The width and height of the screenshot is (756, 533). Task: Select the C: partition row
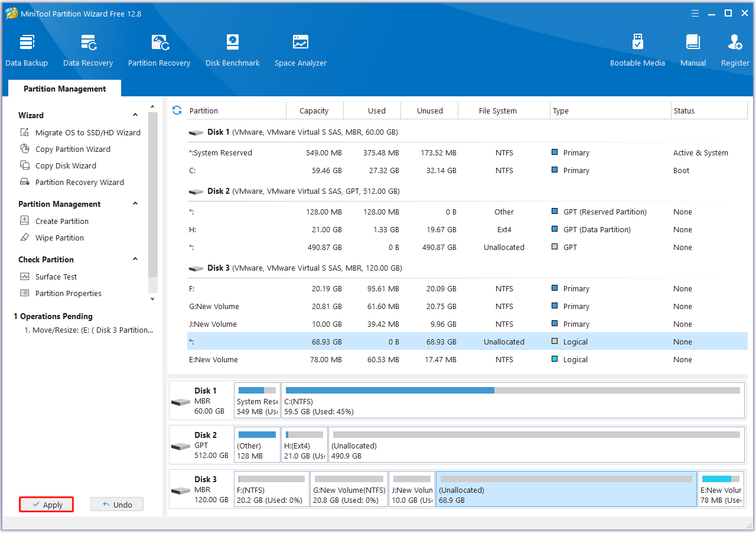coord(467,171)
